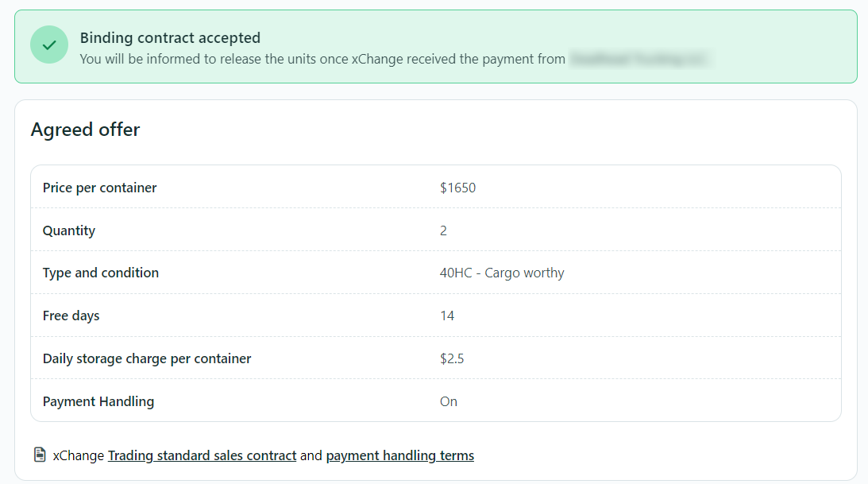Select the Quantity row label
The width and height of the screenshot is (868, 484).
pyautogui.click(x=69, y=230)
